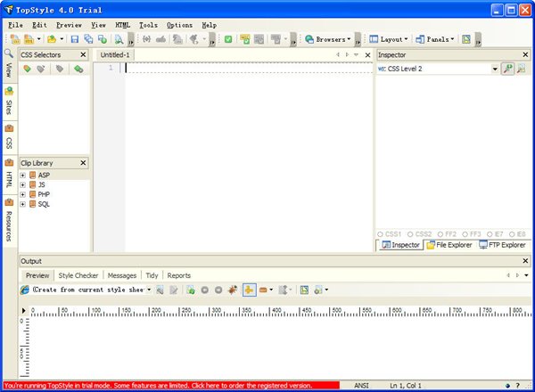Click the View magnifier sidebar icon
The width and height of the screenshot is (535, 392).
[x=8, y=53]
